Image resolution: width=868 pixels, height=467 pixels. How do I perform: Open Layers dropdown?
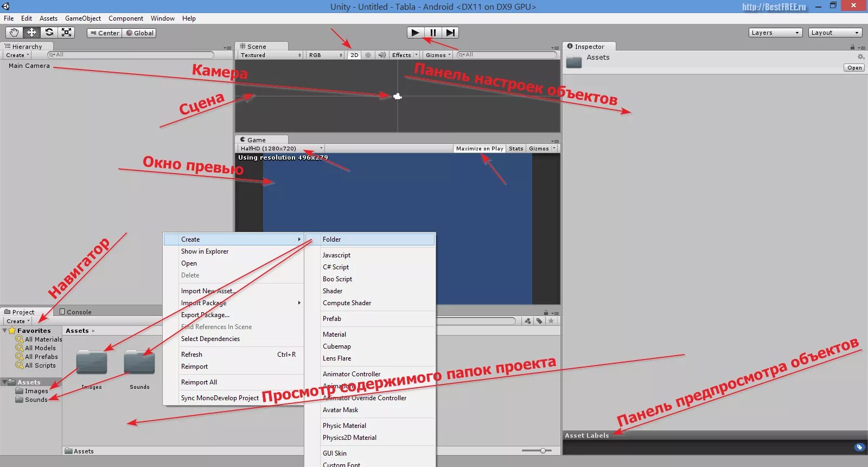pyautogui.click(x=776, y=33)
